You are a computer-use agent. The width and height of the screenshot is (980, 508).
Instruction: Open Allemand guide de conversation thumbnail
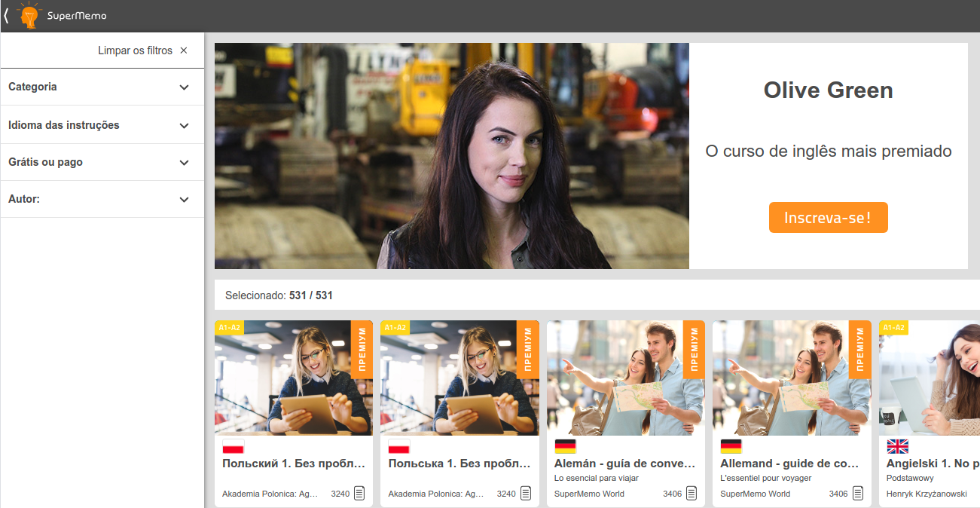tap(792, 378)
